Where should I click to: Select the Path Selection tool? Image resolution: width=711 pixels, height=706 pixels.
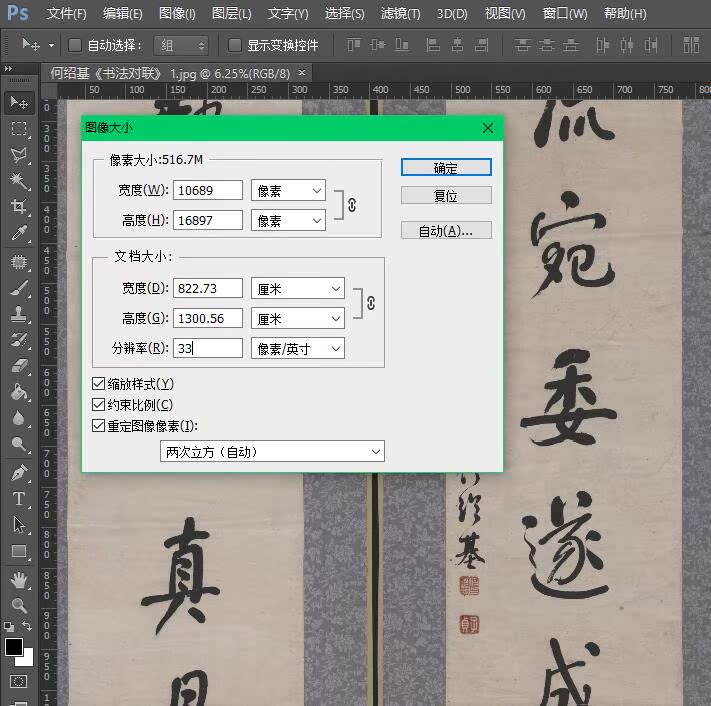(19, 525)
